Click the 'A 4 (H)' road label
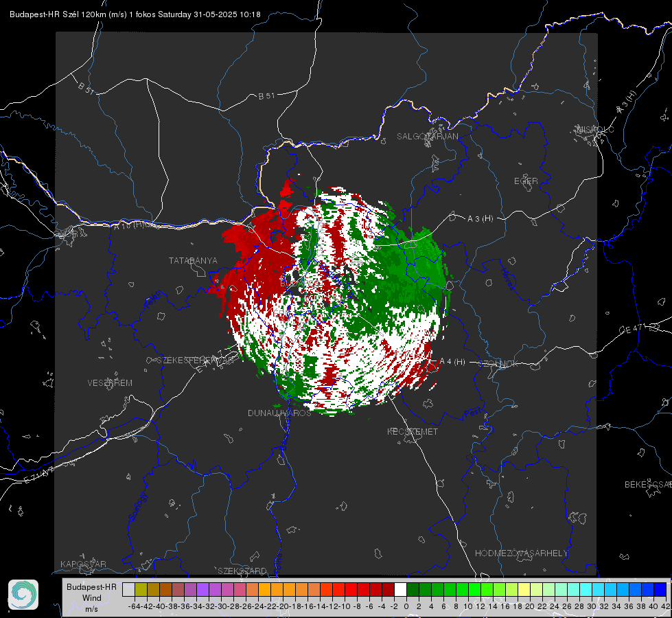 click(x=452, y=362)
